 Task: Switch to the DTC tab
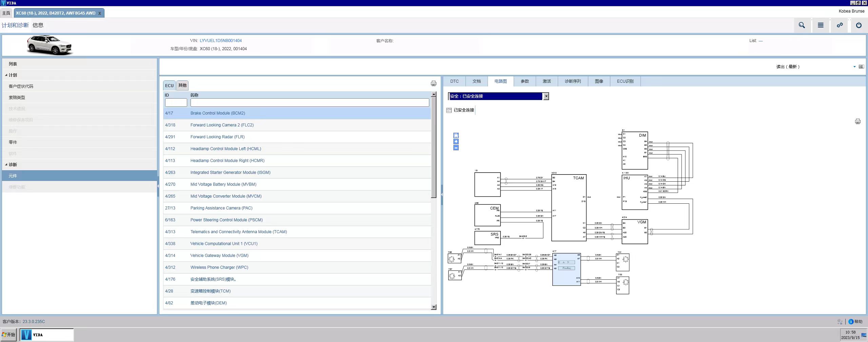tap(454, 81)
